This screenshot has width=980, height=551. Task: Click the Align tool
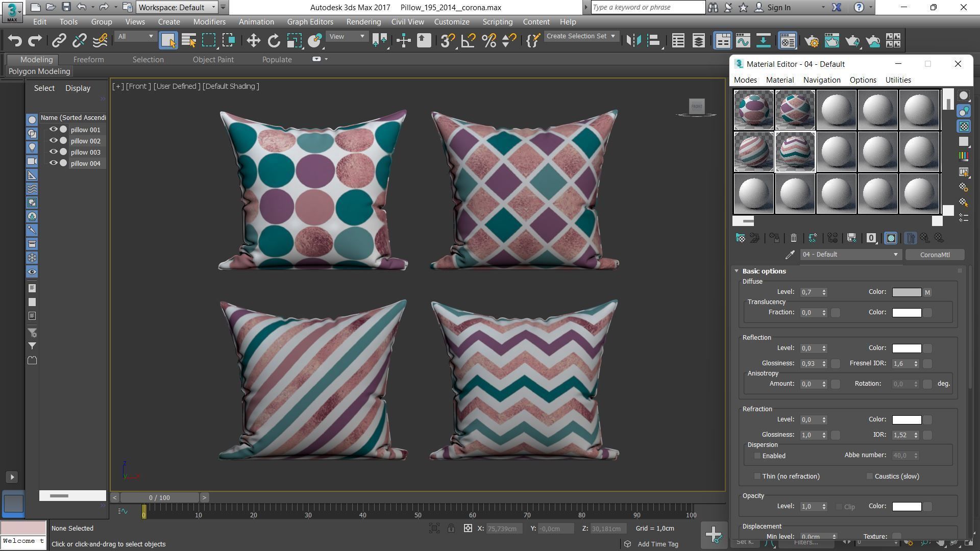click(654, 41)
